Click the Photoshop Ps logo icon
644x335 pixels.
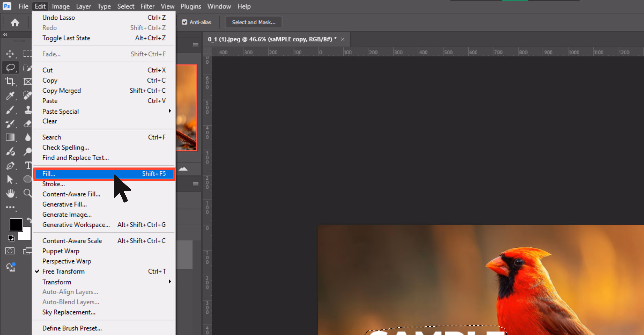7,6
